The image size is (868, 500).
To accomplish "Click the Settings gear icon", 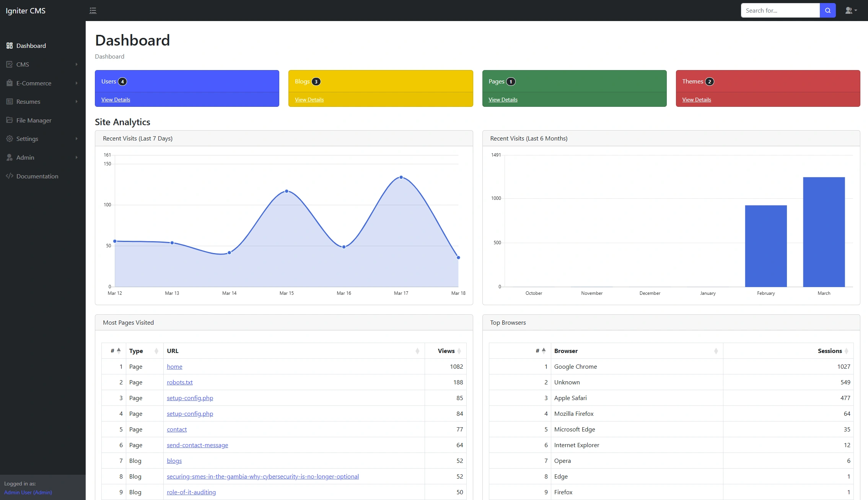I will click(x=10, y=139).
